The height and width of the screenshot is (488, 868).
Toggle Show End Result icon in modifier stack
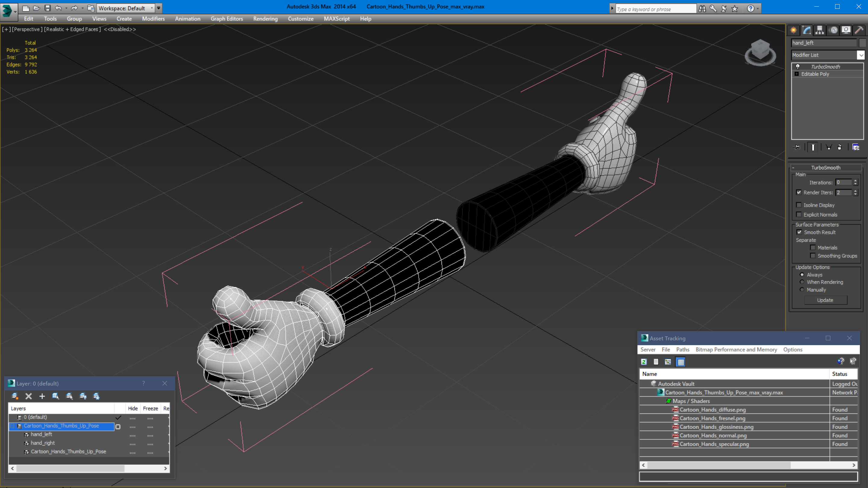[813, 147]
